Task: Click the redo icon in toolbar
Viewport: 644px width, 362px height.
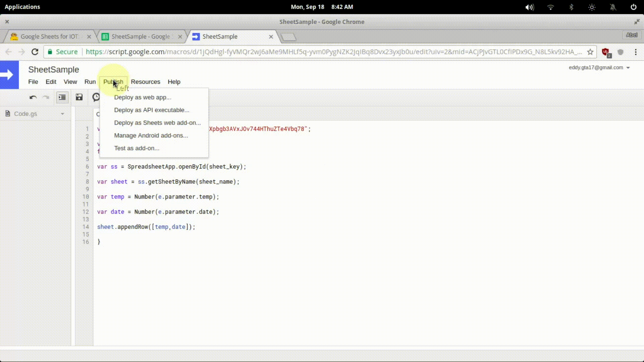Action: click(x=46, y=97)
